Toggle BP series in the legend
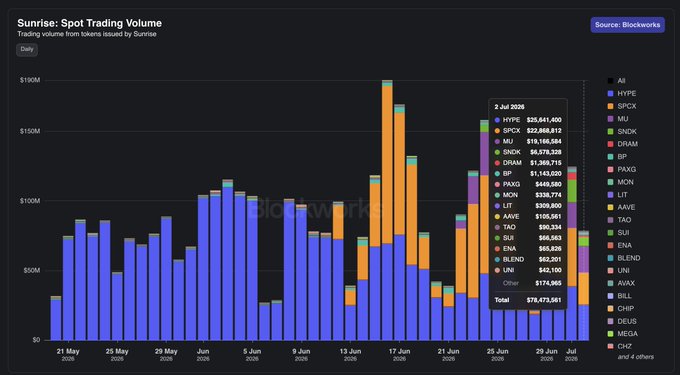 tap(617, 157)
